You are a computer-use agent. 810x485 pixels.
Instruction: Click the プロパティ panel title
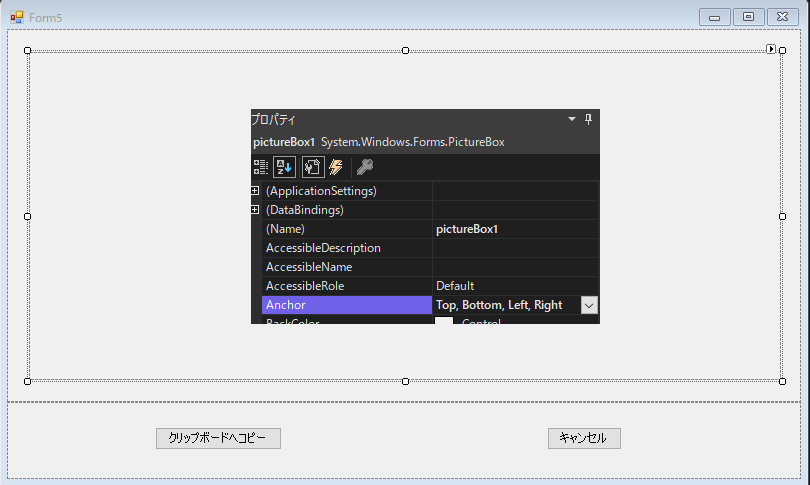click(x=274, y=119)
